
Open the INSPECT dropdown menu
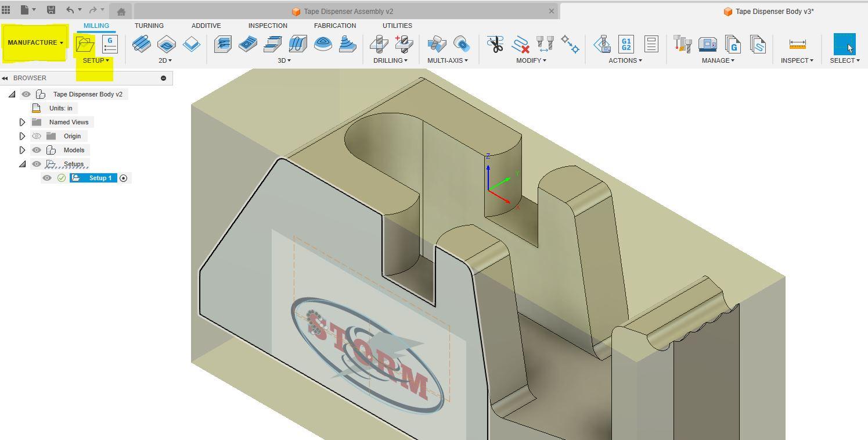click(x=797, y=60)
